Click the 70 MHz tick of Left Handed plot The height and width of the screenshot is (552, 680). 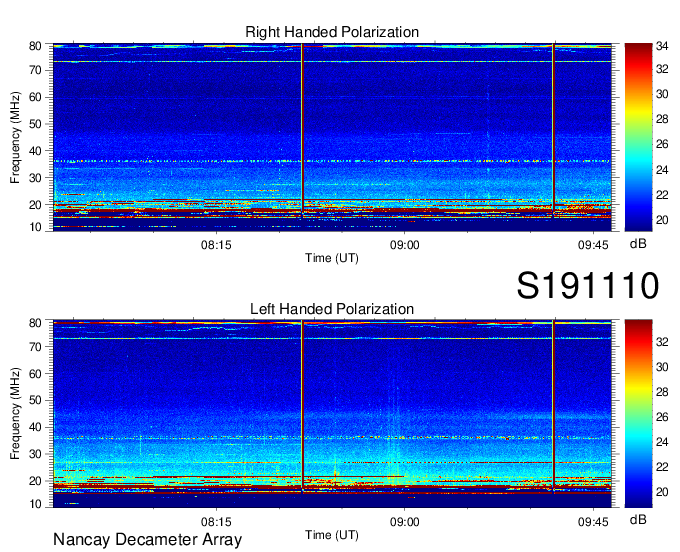(x=35, y=347)
